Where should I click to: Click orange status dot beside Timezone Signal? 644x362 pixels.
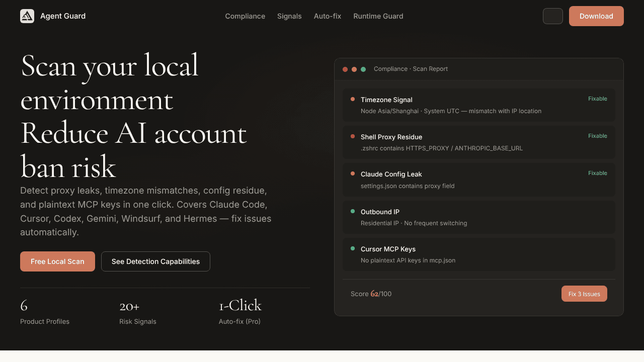(353, 99)
